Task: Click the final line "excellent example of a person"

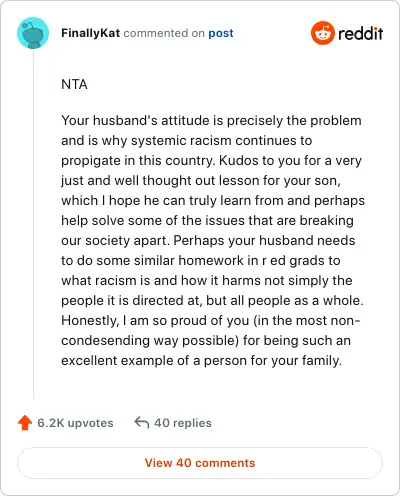Action: click(202, 361)
